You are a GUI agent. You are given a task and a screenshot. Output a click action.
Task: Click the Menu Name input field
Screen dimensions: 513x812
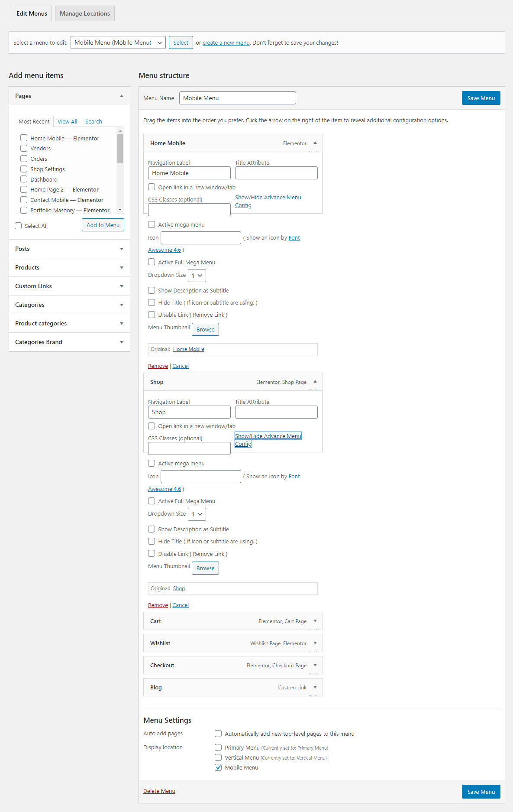pyautogui.click(x=237, y=98)
